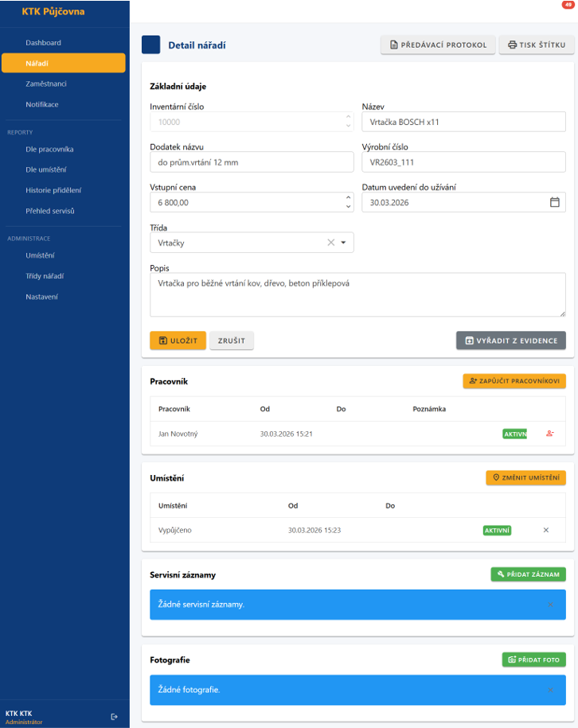The width and height of the screenshot is (578, 728).
Task: Dismiss the 'Žádné servisní záznamy' alert
Action: tap(550, 605)
